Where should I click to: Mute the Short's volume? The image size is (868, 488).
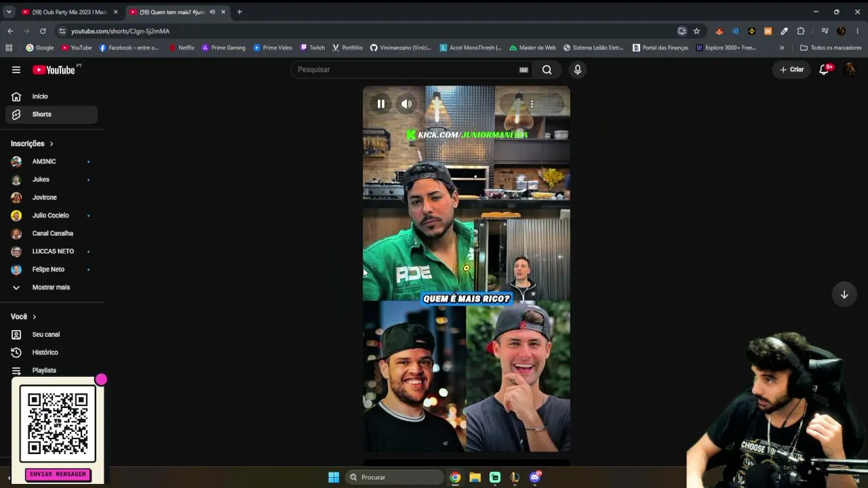point(406,104)
